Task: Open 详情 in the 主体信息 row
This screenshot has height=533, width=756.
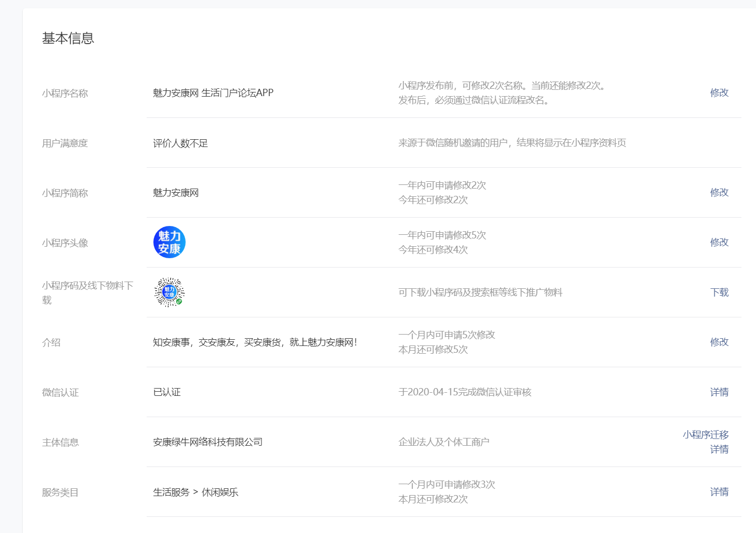Action: pyautogui.click(x=719, y=449)
